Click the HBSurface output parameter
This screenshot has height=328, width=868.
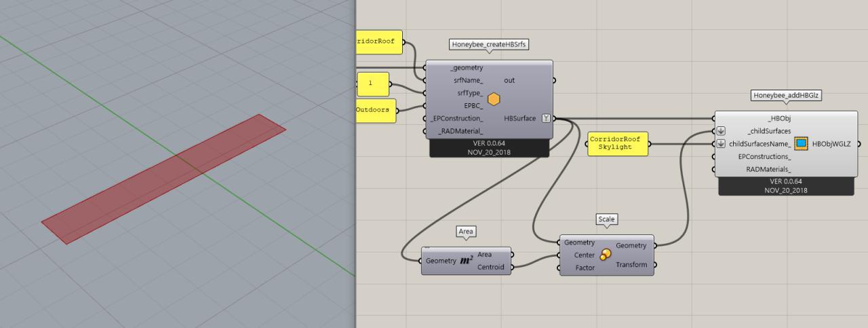pos(520,118)
